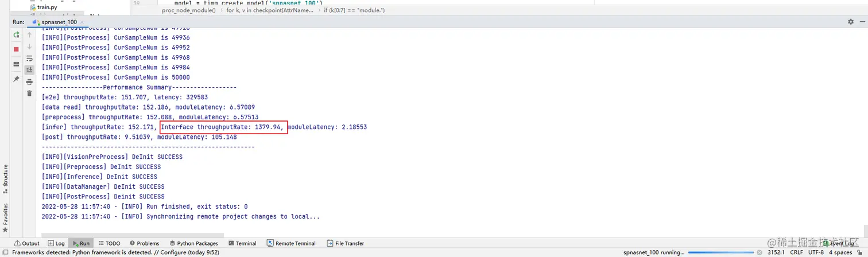868x257 pixels.
Task: Click '[Preprocess] DeInit SUCCESS' line
Action: (x=101, y=167)
